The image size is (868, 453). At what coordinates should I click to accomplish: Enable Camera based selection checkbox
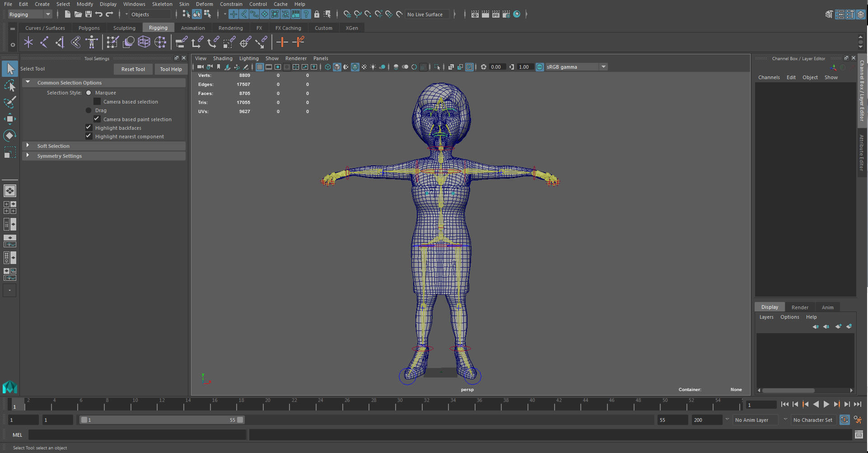[x=97, y=102]
